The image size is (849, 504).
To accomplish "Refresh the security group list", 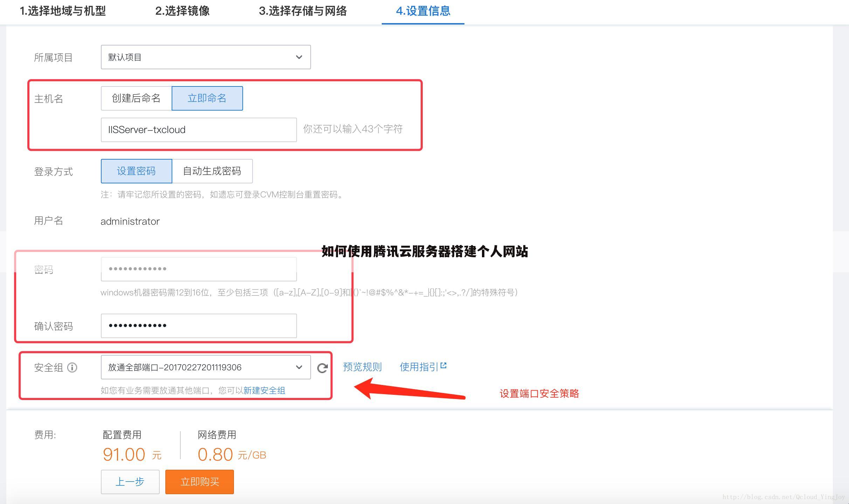I will click(x=322, y=367).
